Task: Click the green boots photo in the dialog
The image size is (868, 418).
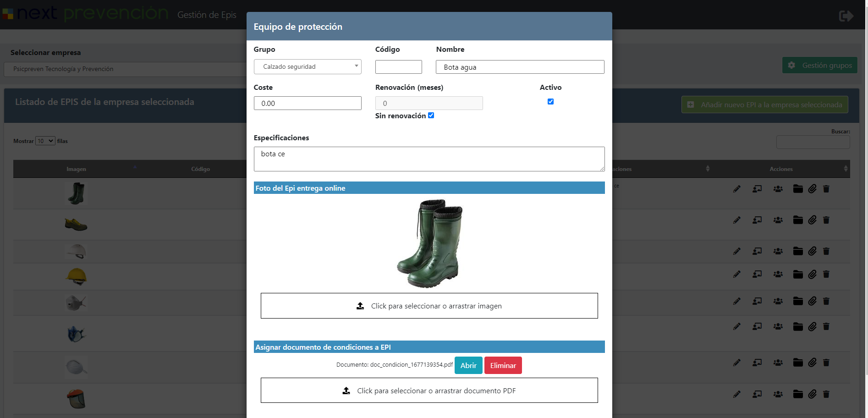Action: pyautogui.click(x=430, y=243)
